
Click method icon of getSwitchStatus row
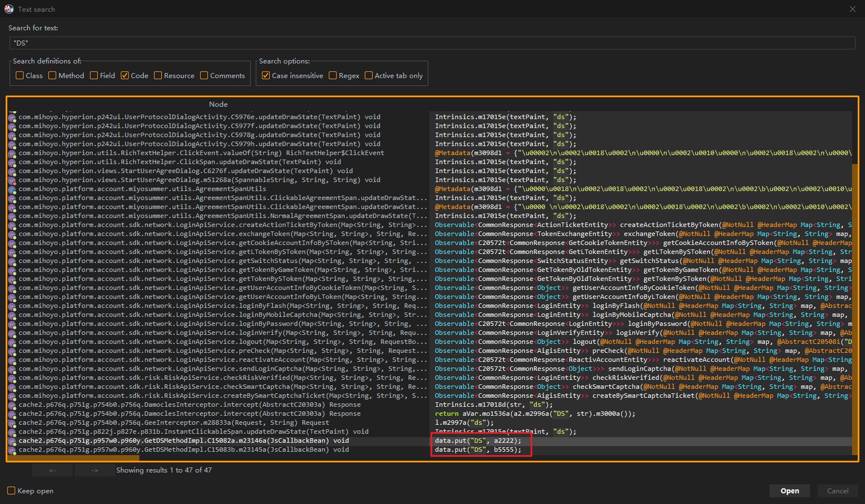(x=12, y=261)
